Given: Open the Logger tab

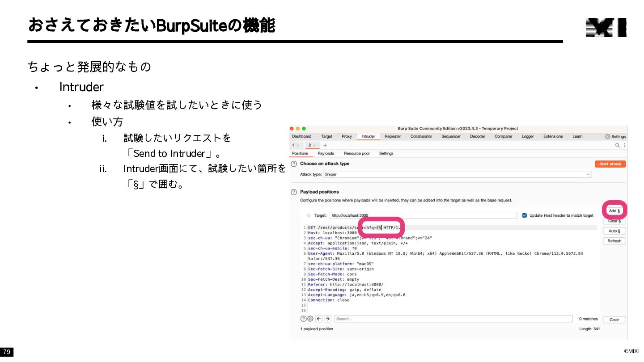Looking at the screenshot, I should coord(528,136).
